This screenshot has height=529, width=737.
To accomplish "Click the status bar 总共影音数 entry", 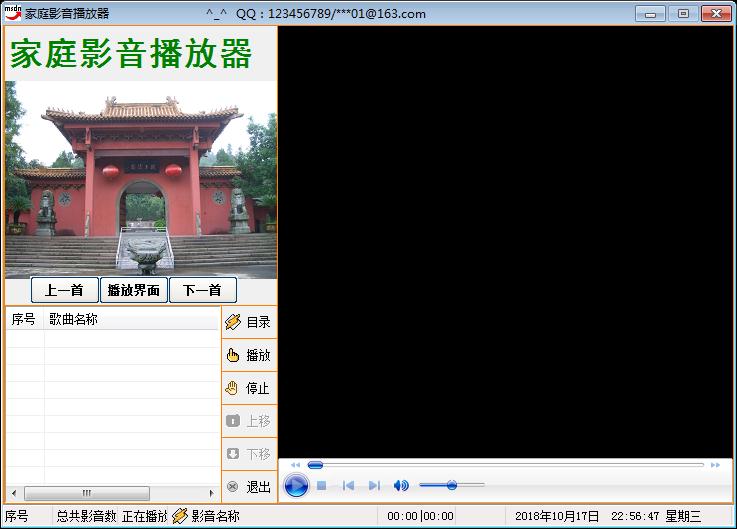I will point(86,516).
